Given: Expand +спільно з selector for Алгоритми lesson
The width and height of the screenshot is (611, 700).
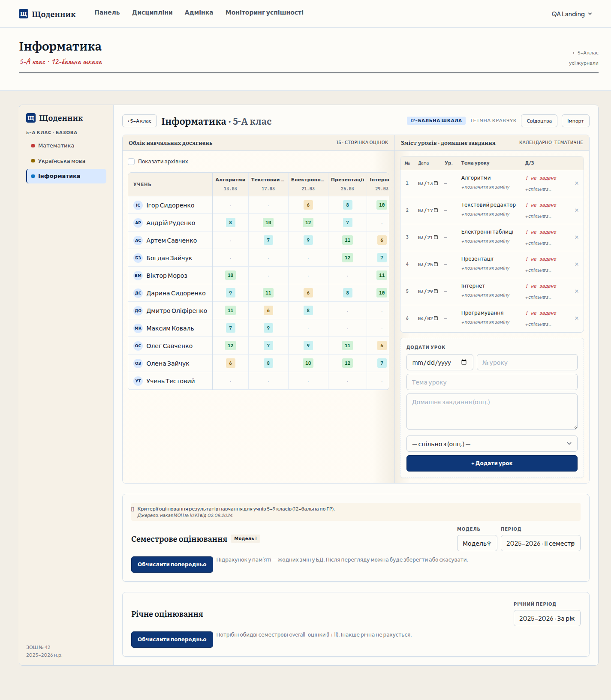Looking at the screenshot, I should click(x=538, y=189).
